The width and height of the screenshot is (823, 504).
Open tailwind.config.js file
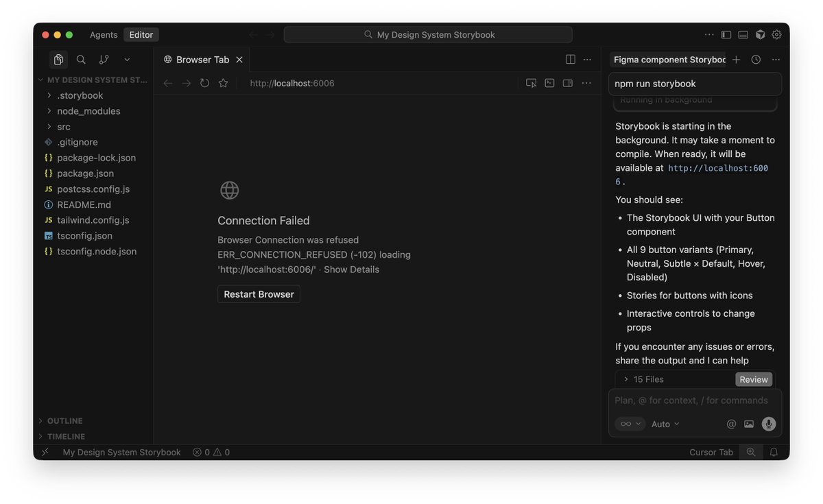pos(93,220)
